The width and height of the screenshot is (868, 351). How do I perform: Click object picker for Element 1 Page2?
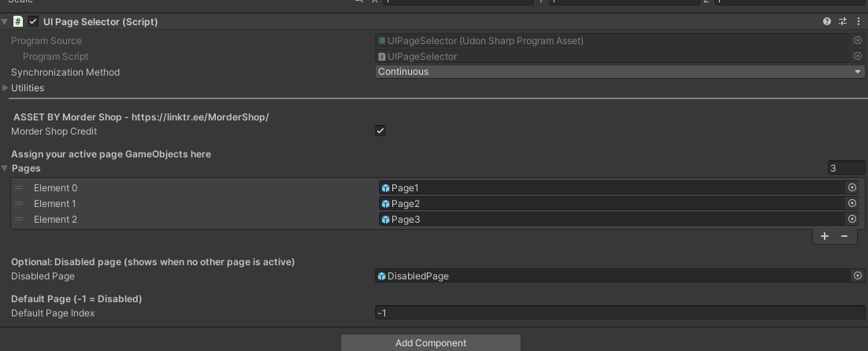point(851,204)
